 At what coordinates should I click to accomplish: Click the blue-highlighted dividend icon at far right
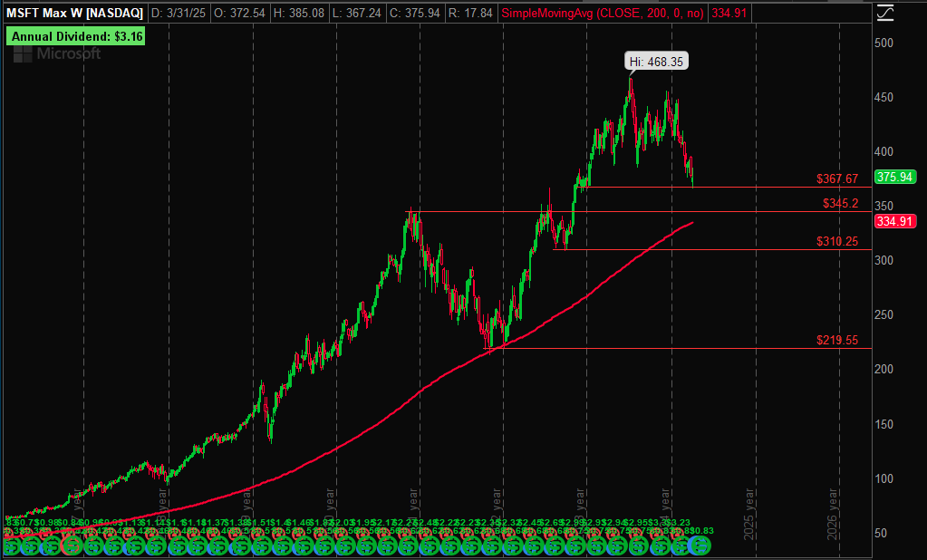coord(700,546)
